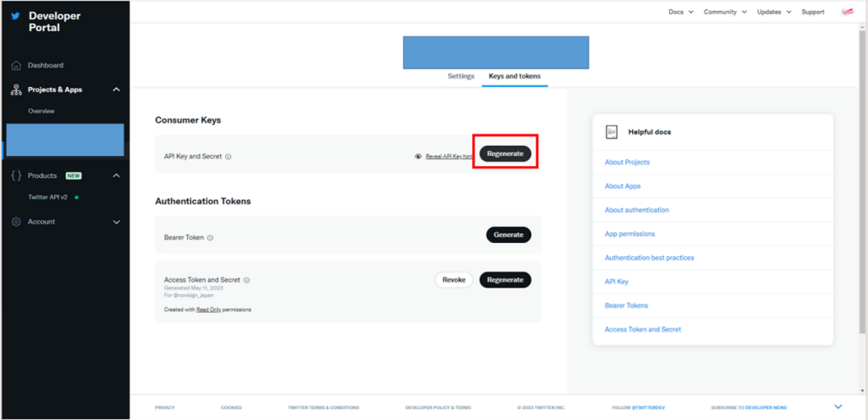
Task: Open the Updates dropdown menu
Action: coord(774,12)
